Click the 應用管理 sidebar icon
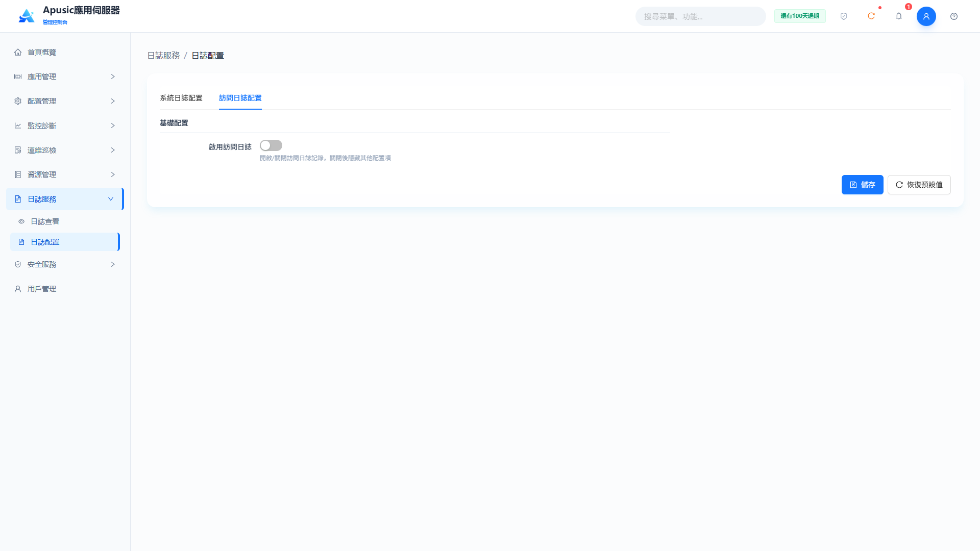 tap(18, 77)
